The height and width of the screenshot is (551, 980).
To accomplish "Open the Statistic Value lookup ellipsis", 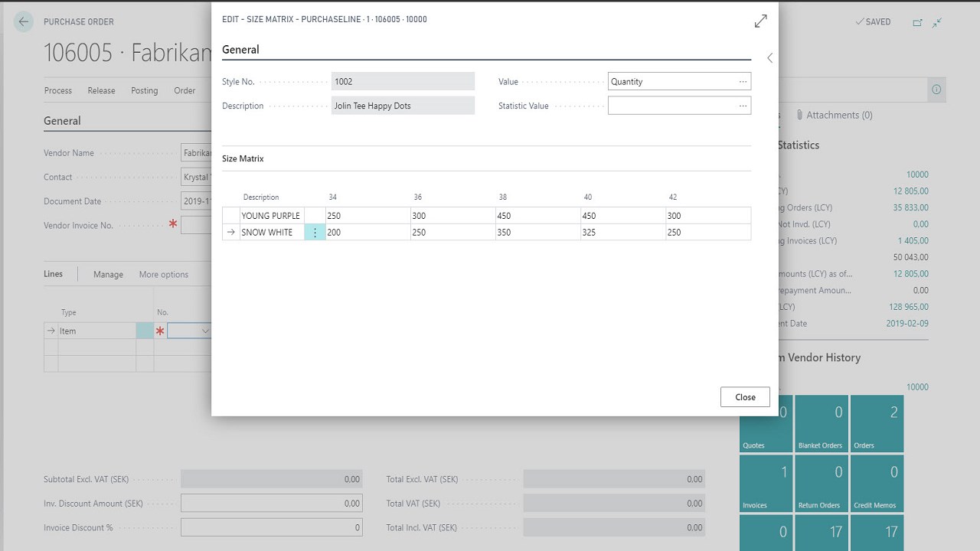I will (x=743, y=106).
